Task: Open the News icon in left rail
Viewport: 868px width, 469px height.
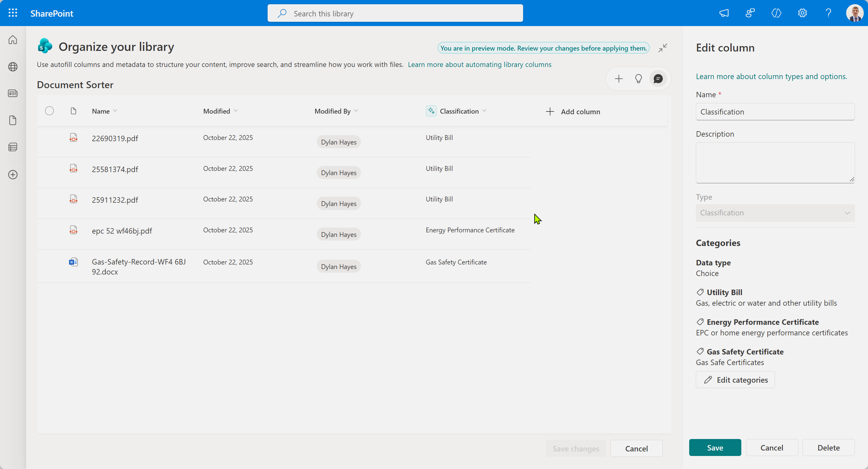Action: pyautogui.click(x=13, y=93)
